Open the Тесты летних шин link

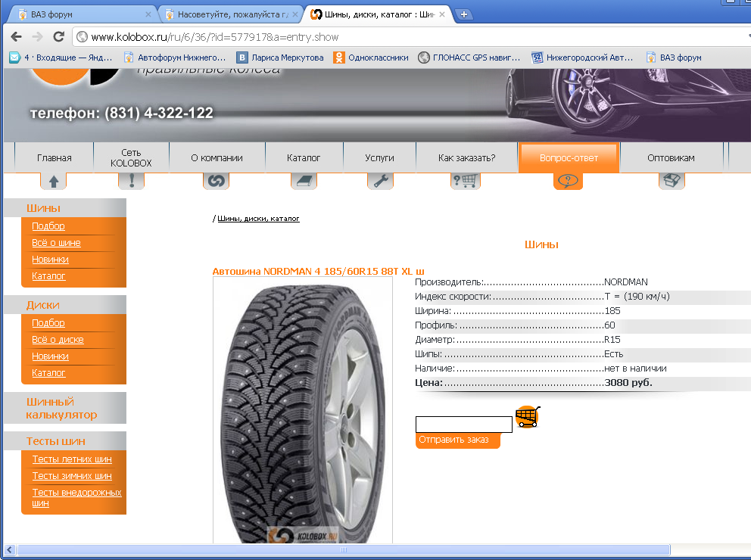coord(72,459)
